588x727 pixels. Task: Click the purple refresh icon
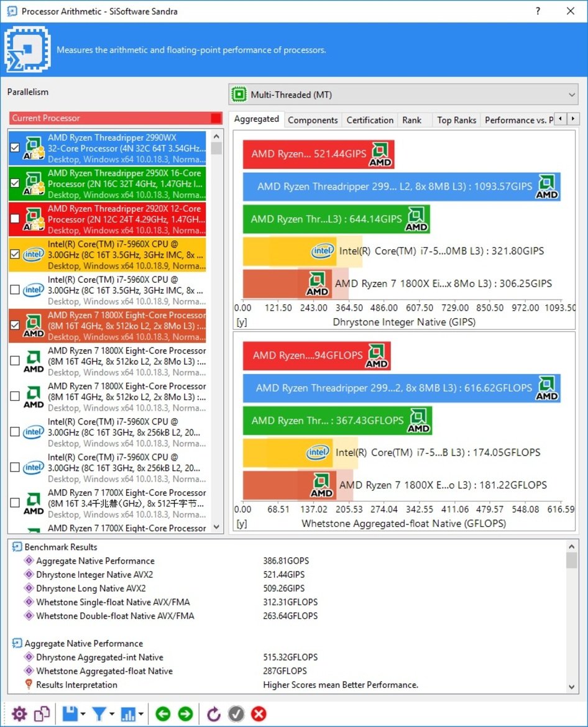pos(213,713)
